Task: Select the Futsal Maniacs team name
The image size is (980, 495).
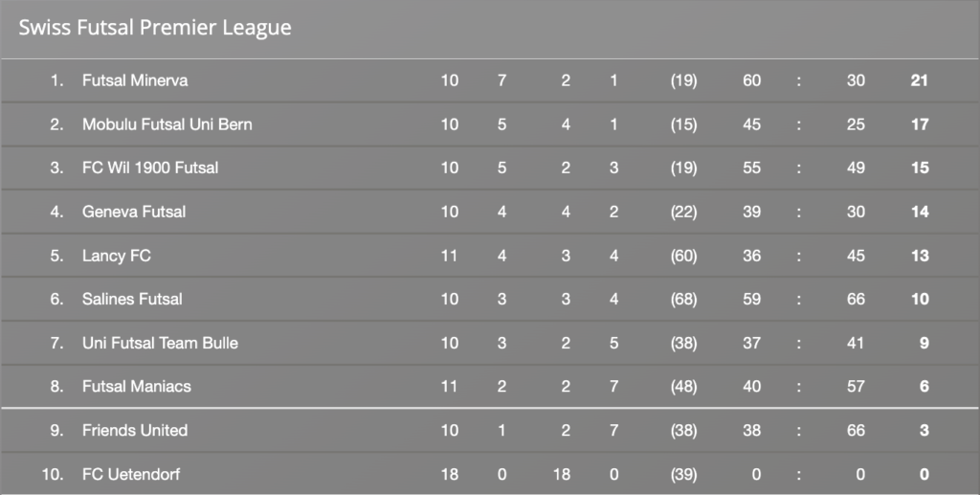Action: 137,387
